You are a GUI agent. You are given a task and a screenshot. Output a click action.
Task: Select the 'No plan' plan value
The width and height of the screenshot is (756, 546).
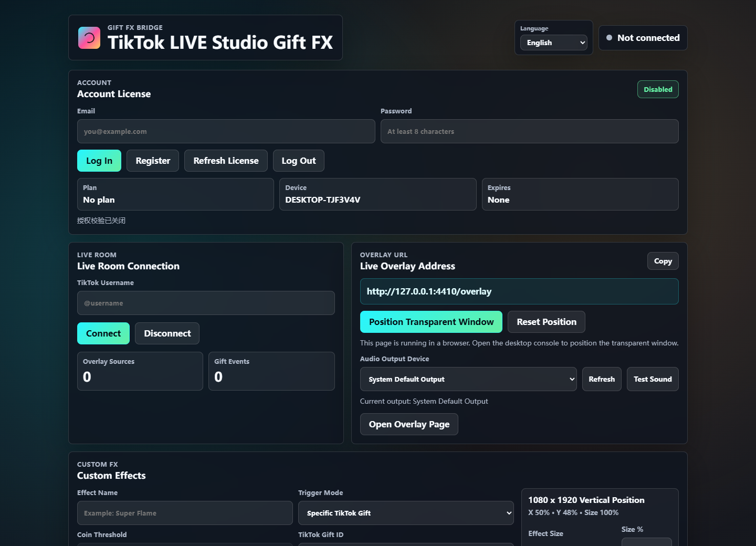(x=99, y=200)
